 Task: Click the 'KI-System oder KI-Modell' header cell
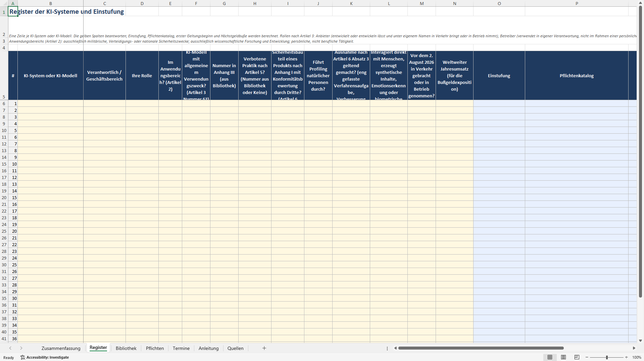pos(50,76)
